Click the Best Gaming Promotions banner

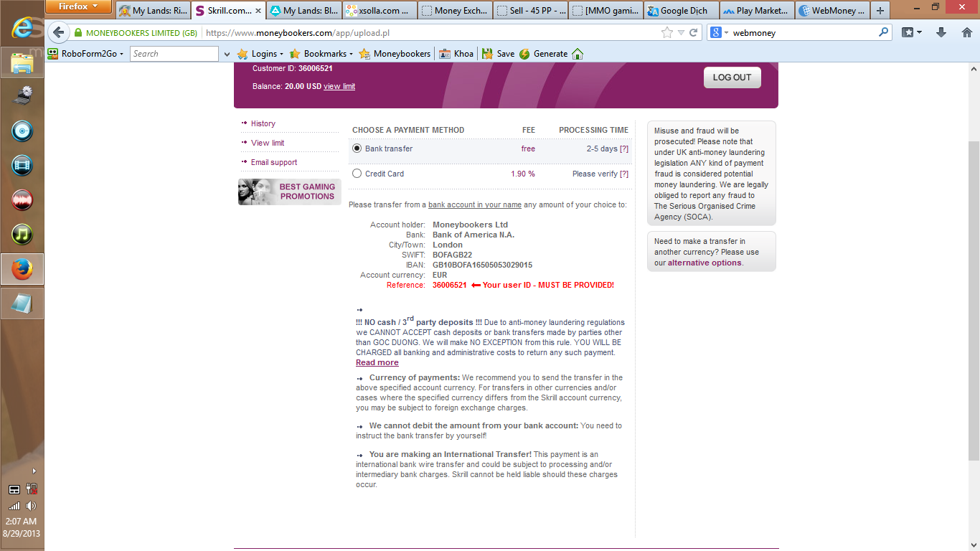click(x=289, y=192)
